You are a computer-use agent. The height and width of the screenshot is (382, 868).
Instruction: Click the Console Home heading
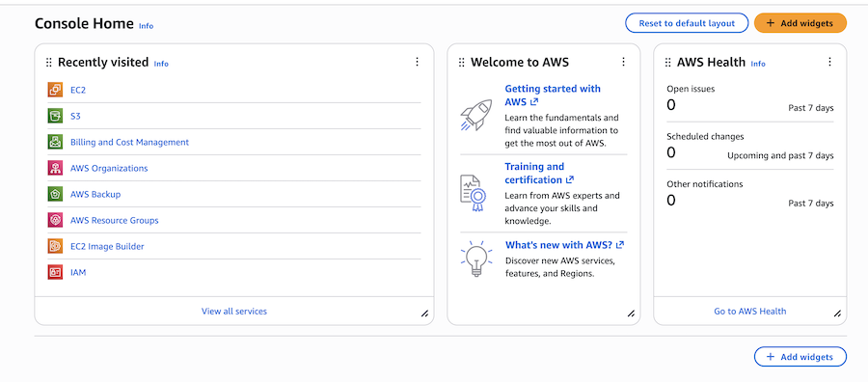point(84,23)
